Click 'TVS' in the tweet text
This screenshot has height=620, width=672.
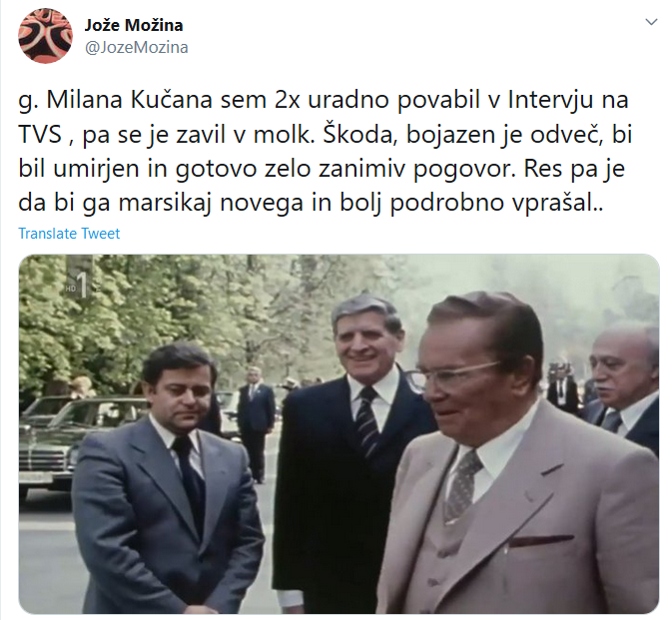(x=40, y=135)
